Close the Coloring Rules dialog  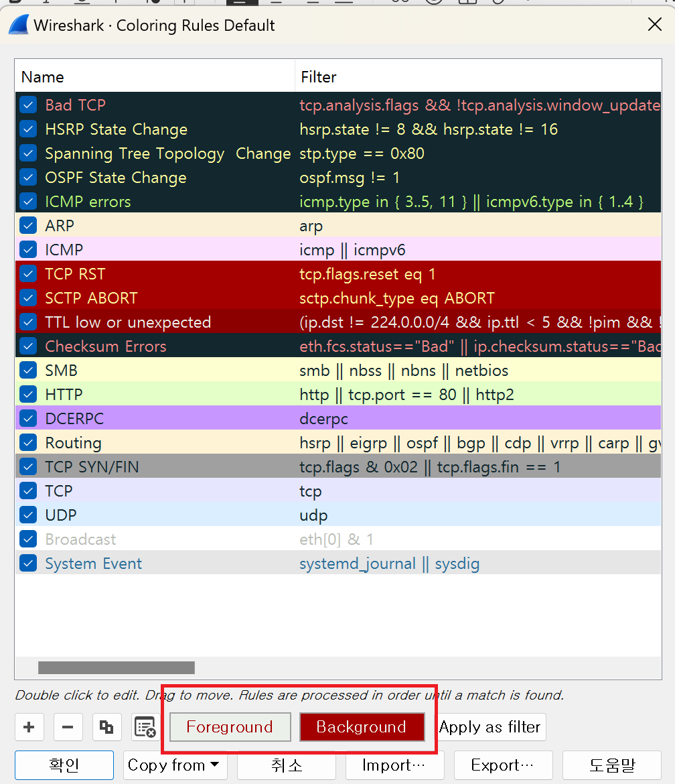[654, 24]
